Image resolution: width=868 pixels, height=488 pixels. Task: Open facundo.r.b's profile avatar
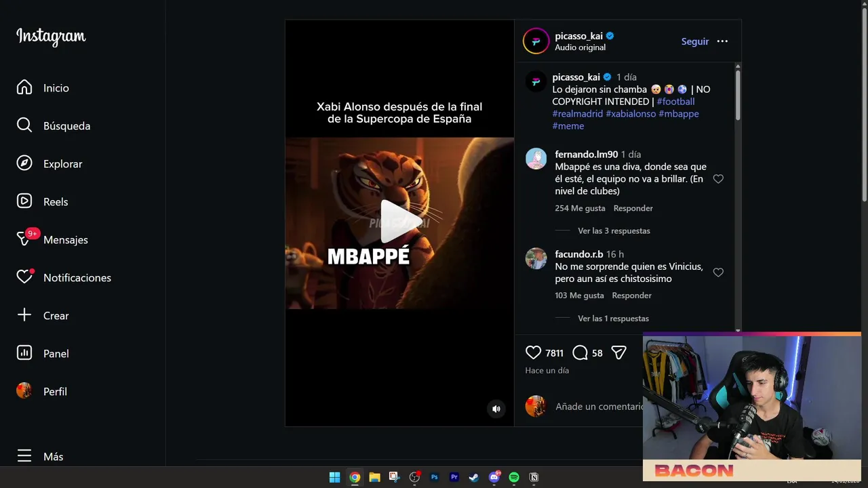point(536,258)
